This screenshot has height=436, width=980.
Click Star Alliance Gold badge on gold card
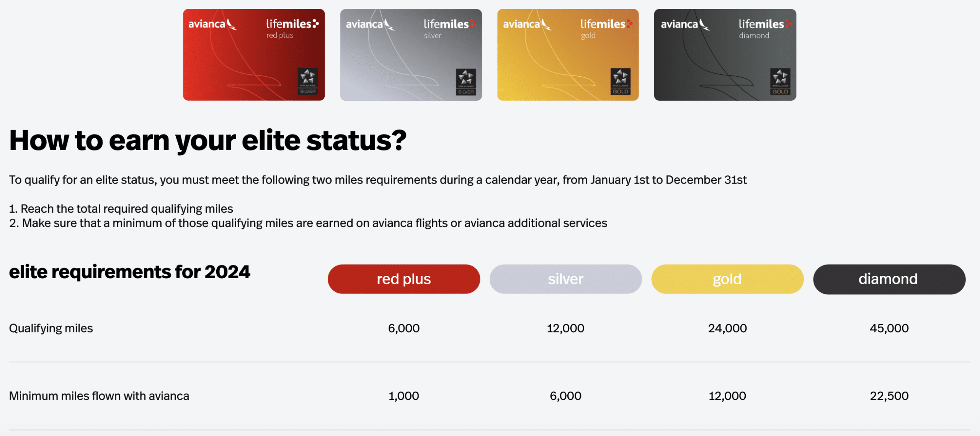click(620, 81)
